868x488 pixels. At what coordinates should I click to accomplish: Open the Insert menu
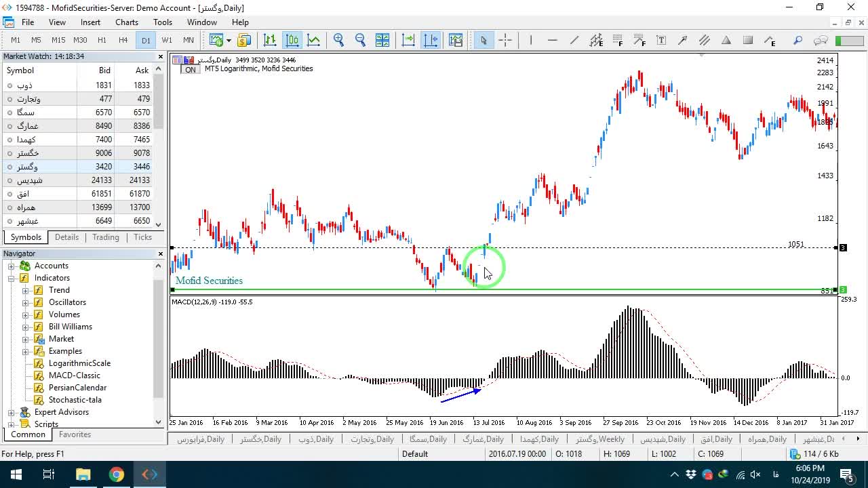pos(90,22)
